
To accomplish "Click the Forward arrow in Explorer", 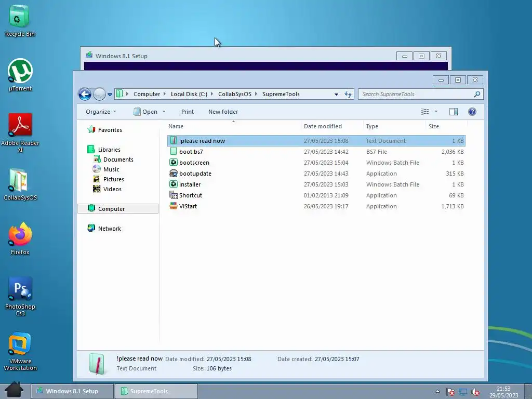I will 99,94.
